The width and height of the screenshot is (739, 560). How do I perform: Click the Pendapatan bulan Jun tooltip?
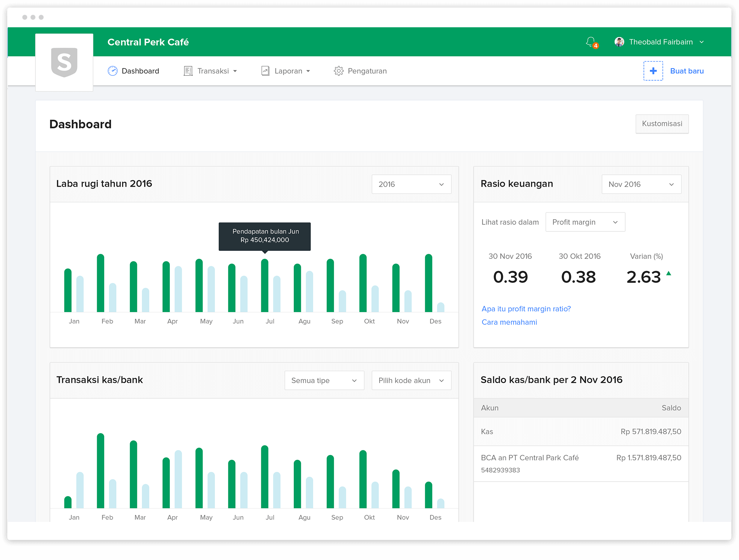click(x=265, y=236)
